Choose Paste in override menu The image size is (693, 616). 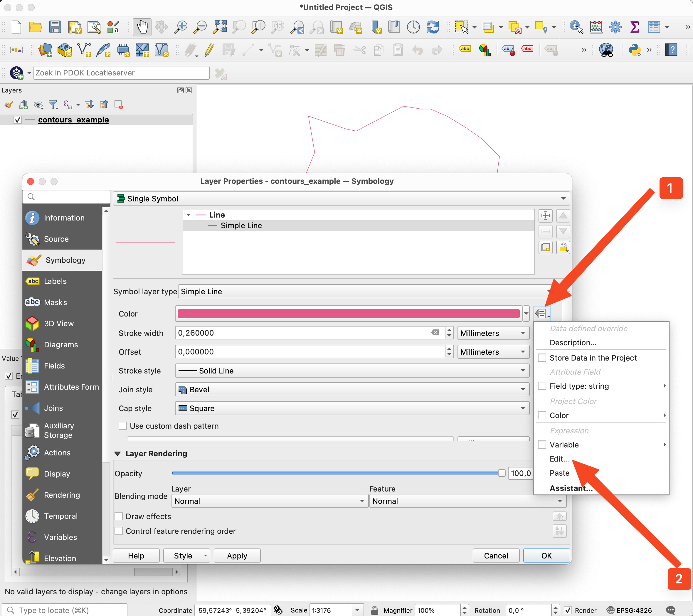tap(559, 473)
